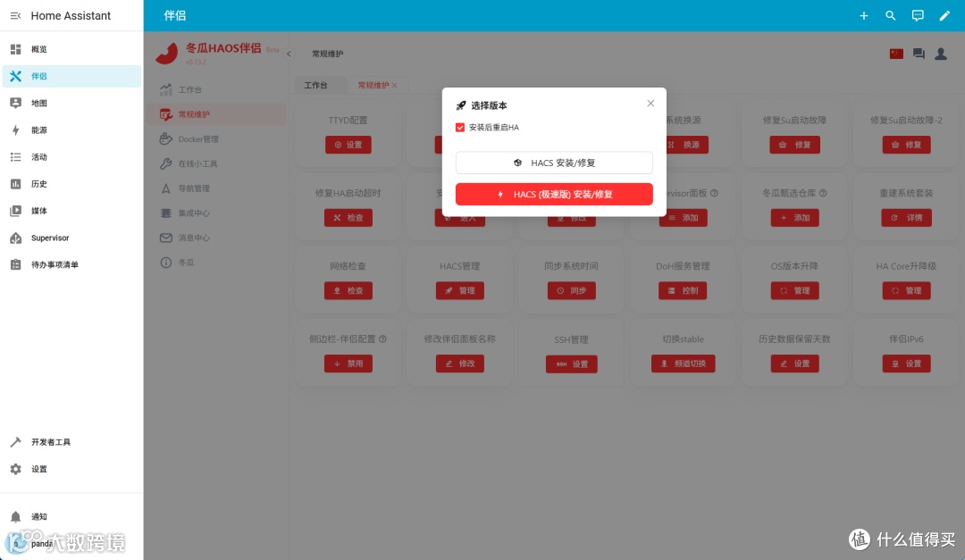Click the HACS 安装/修复 button
Image resolution: width=965 pixels, height=560 pixels.
click(554, 163)
